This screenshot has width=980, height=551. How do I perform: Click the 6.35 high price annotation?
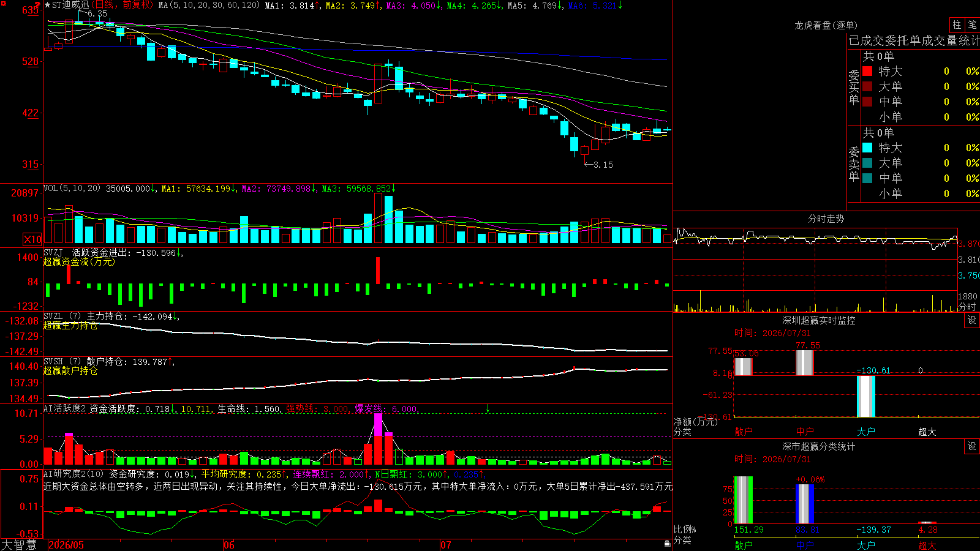tap(97, 13)
